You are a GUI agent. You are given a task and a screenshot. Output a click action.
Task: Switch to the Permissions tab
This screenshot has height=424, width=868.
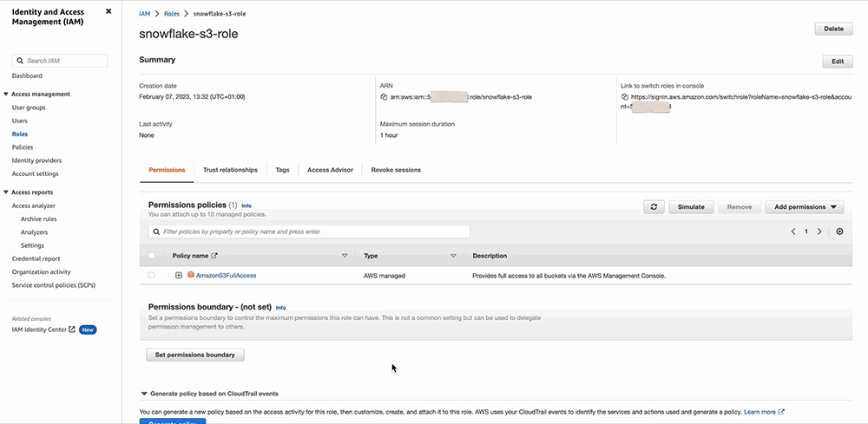coord(167,170)
